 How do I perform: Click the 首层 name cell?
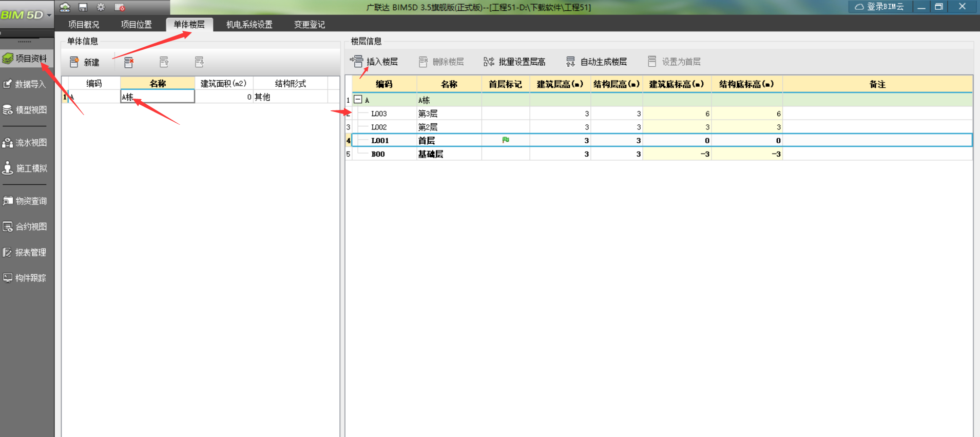(449, 140)
